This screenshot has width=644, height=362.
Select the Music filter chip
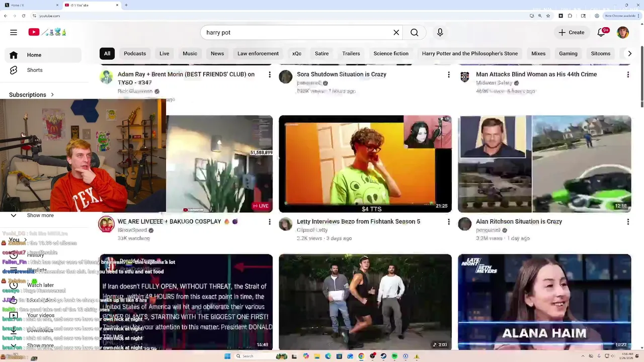(x=190, y=53)
